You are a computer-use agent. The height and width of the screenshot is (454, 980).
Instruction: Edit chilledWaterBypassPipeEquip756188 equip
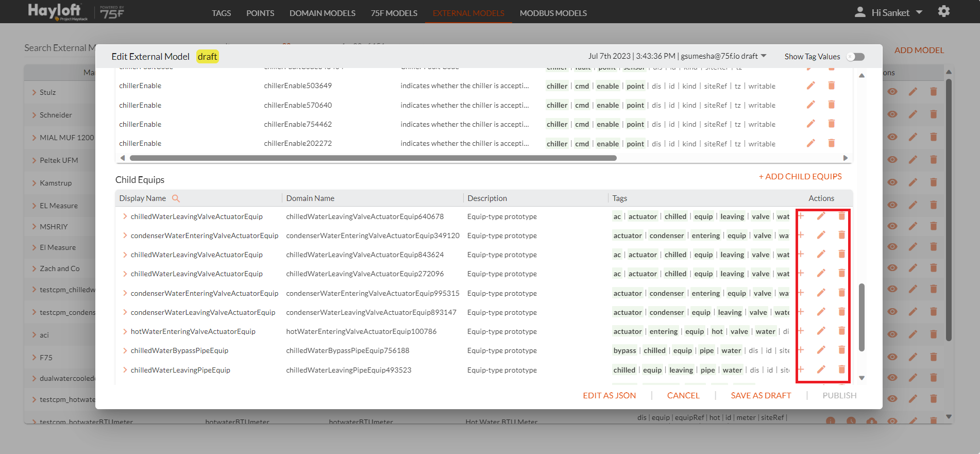[821, 350]
